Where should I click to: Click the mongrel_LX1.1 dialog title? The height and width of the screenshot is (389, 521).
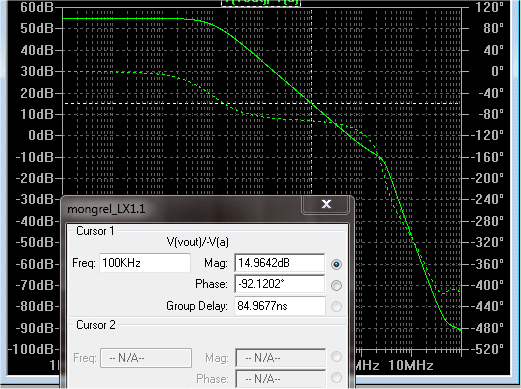tap(106, 209)
